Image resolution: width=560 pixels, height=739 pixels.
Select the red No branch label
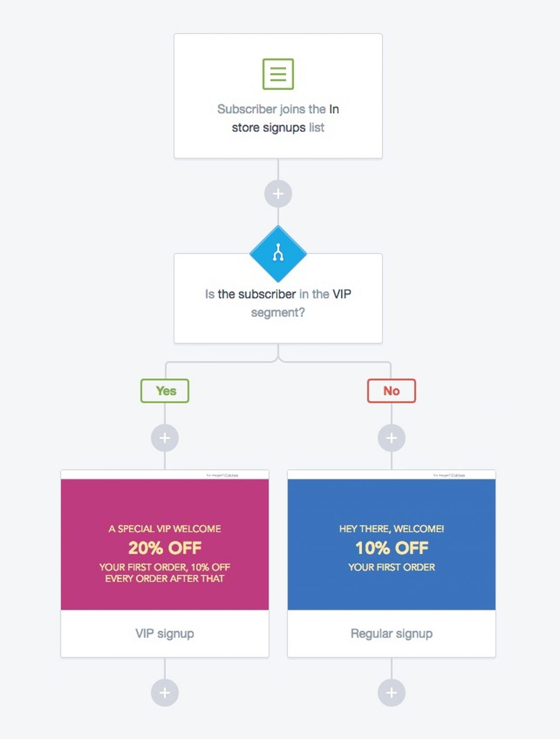click(391, 391)
